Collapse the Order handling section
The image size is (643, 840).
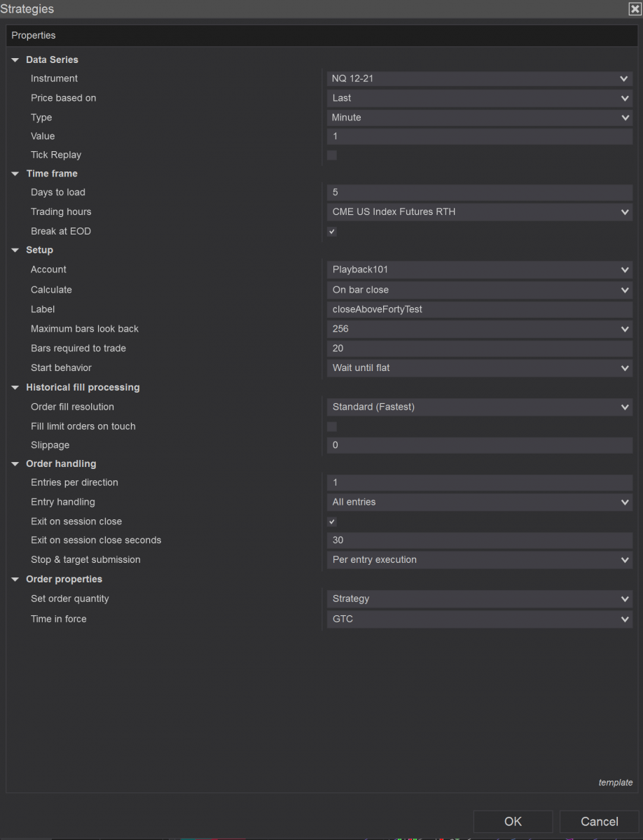[x=15, y=463]
